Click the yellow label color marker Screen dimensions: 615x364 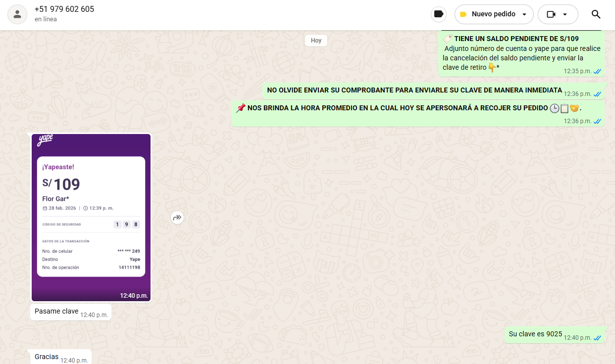[x=463, y=14]
